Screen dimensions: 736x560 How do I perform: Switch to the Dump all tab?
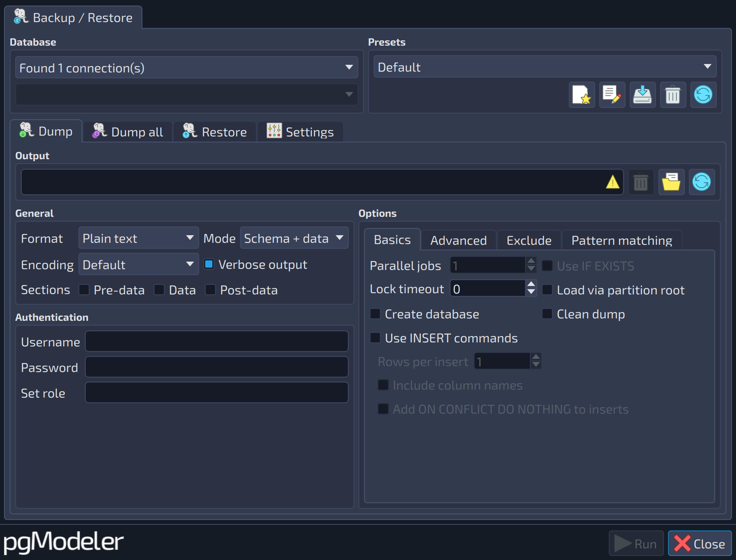tap(128, 132)
